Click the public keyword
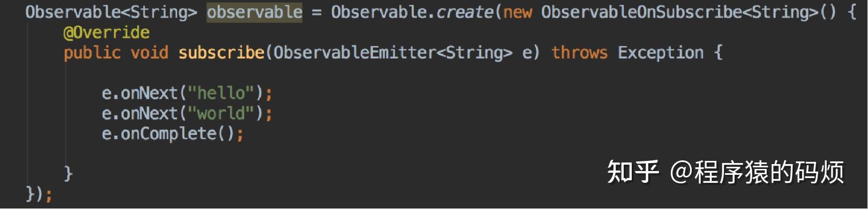The image size is (868, 209). click(92, 52)
